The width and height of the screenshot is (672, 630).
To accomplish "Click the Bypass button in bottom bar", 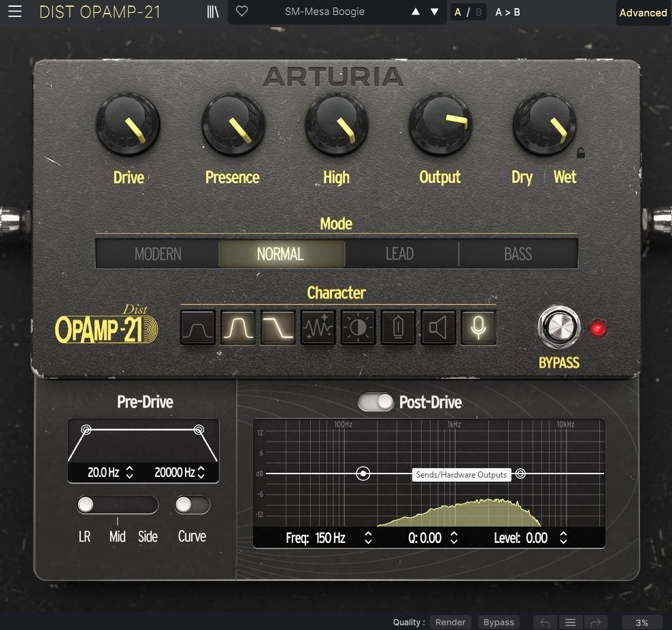I will [499, 623].
